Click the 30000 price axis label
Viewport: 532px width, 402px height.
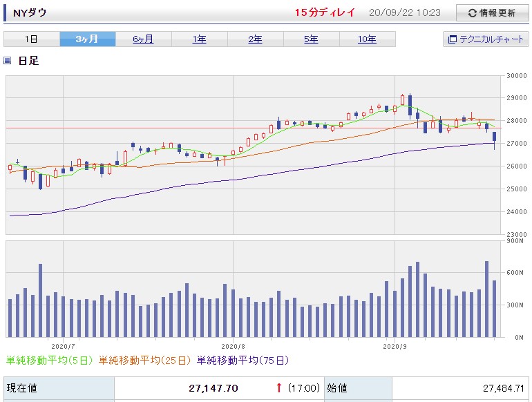pos(516,76)
